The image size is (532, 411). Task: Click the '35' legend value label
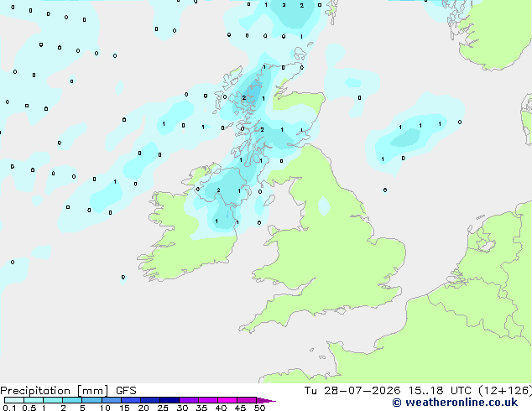click(x=201, y=408)
